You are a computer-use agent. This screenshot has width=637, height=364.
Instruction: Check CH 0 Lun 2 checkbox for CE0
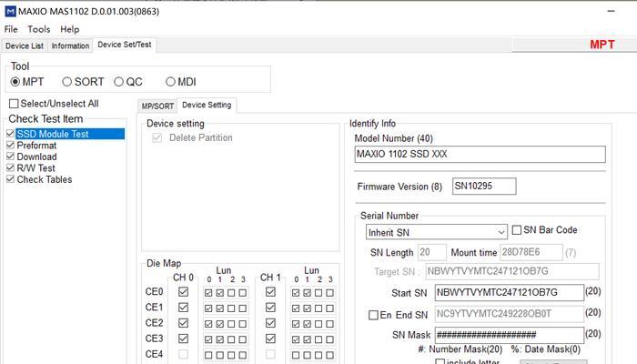click(x=231, y=293)
